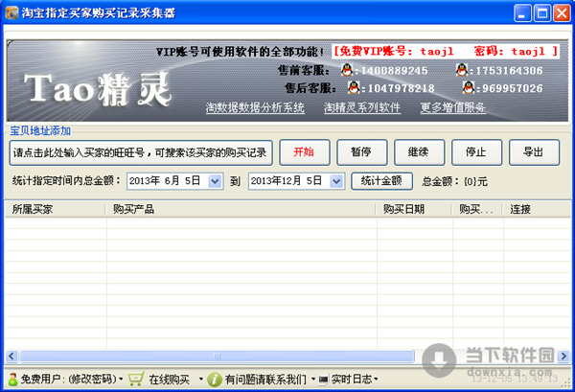The width and height of the screenshot is (575, 392).
Task: Click the app icon in the title bar
Action: 11,12
